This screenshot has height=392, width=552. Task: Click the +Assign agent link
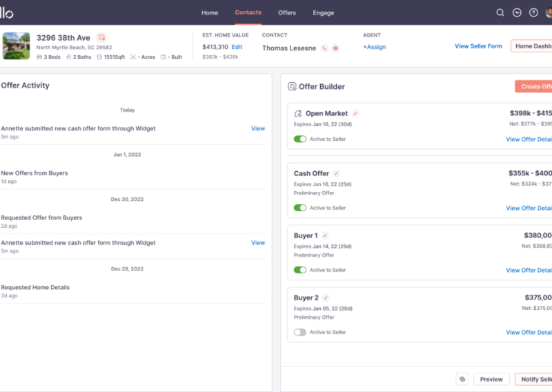pos(374,48)
